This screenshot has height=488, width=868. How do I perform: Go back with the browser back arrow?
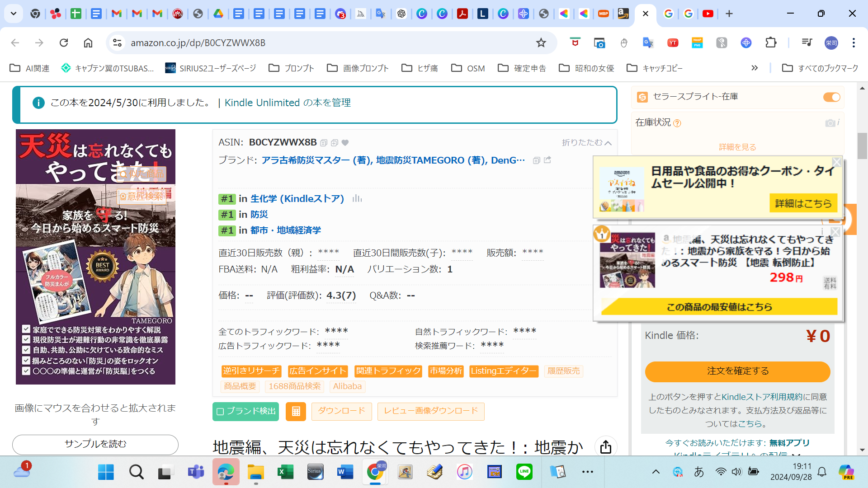click(x=15, y=42)
